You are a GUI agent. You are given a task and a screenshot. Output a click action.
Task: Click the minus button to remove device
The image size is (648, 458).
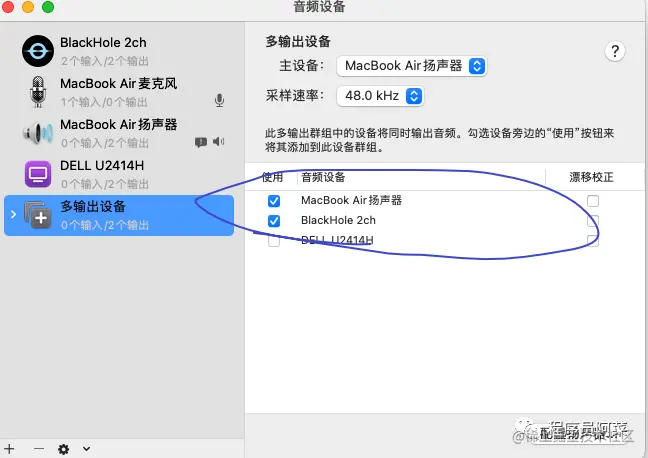[39, 449]
